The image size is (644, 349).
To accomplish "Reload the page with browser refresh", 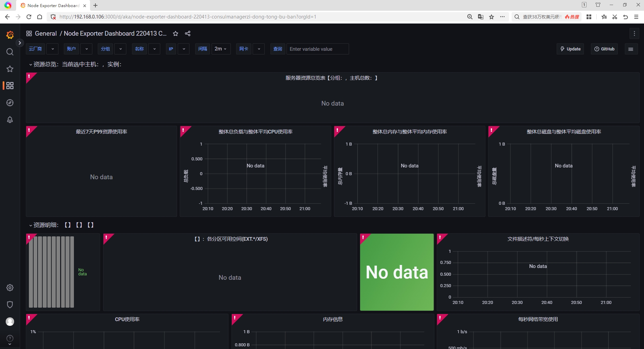I will coord(29,17).
